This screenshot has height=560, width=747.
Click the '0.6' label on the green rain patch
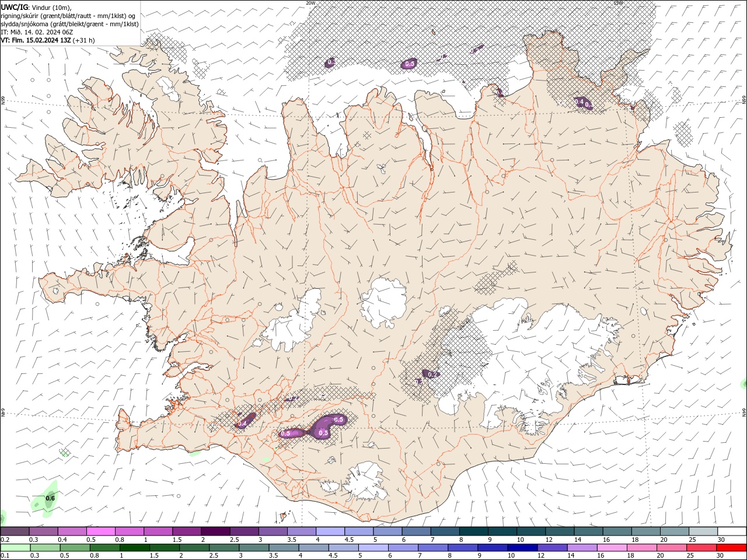tap(50, 498)
